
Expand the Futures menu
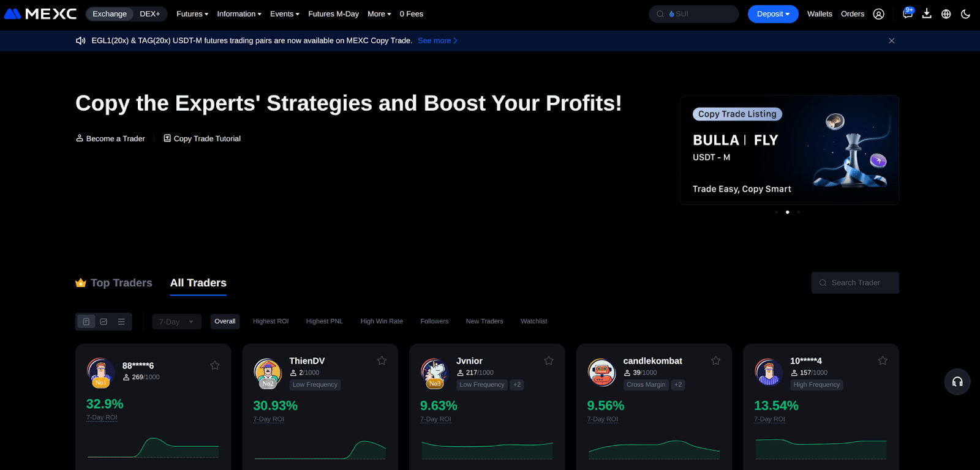[192, 14]
